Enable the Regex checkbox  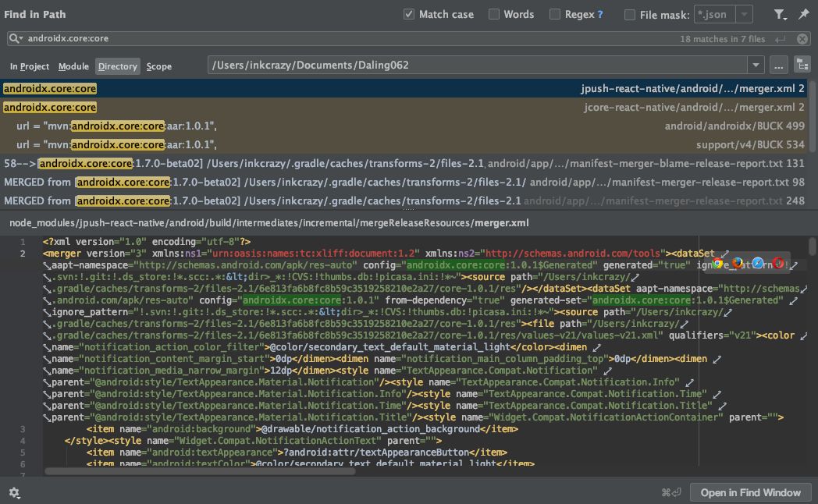(x=554, y=14)
